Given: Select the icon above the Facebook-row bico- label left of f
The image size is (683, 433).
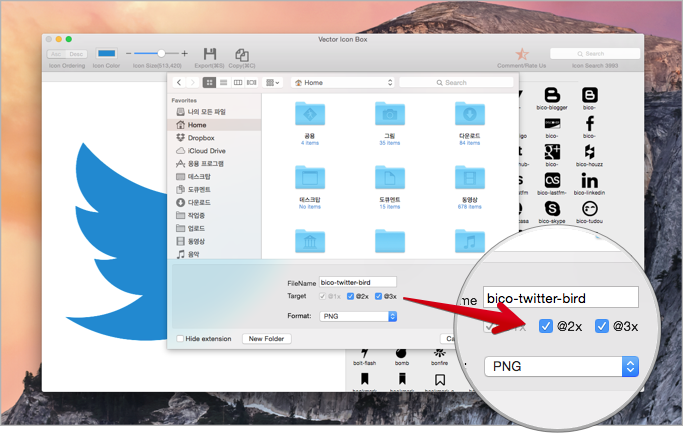Looking at the screenshot, I should click(552, 124).
